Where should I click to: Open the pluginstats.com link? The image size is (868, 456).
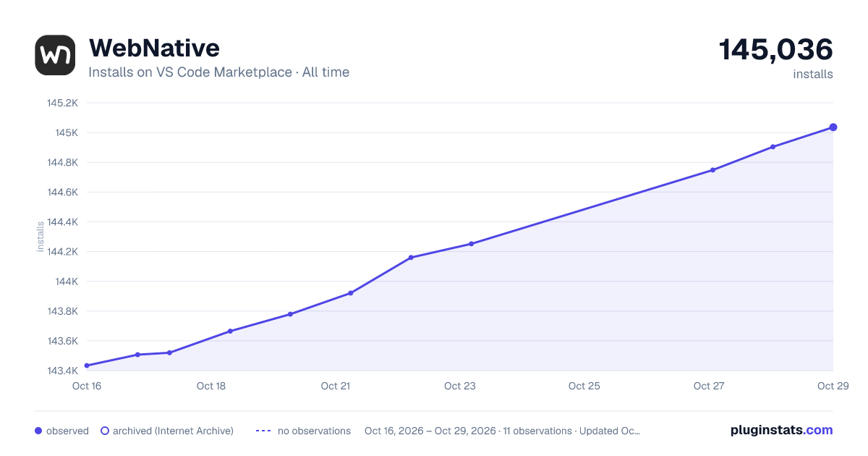781,430
